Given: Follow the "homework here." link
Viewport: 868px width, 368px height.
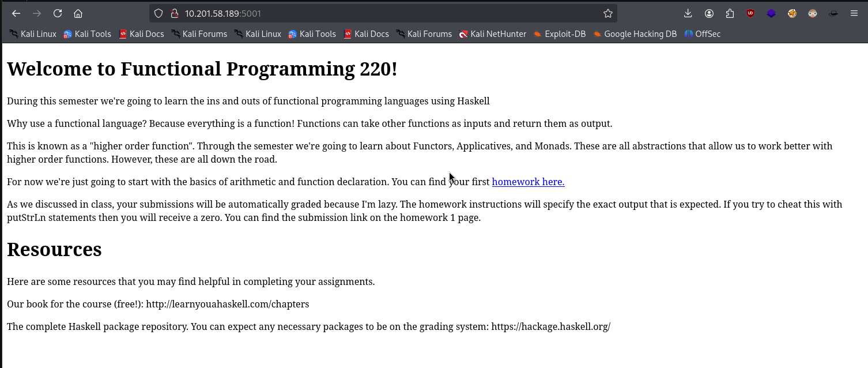Looking at the screenshot, I should (x=528, y=182).
